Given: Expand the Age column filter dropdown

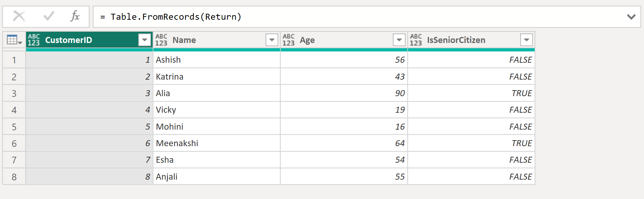Looking at the screenshot, I should (x=399, y=40).
